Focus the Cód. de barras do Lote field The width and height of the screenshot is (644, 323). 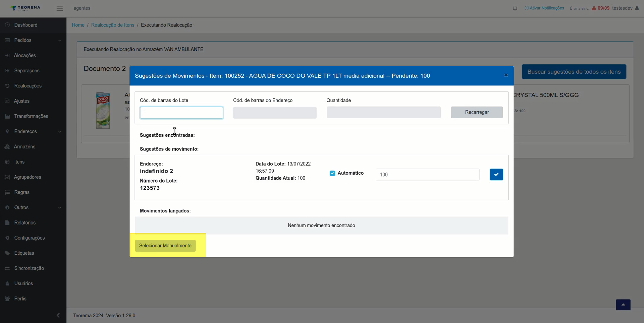(181, 113)
